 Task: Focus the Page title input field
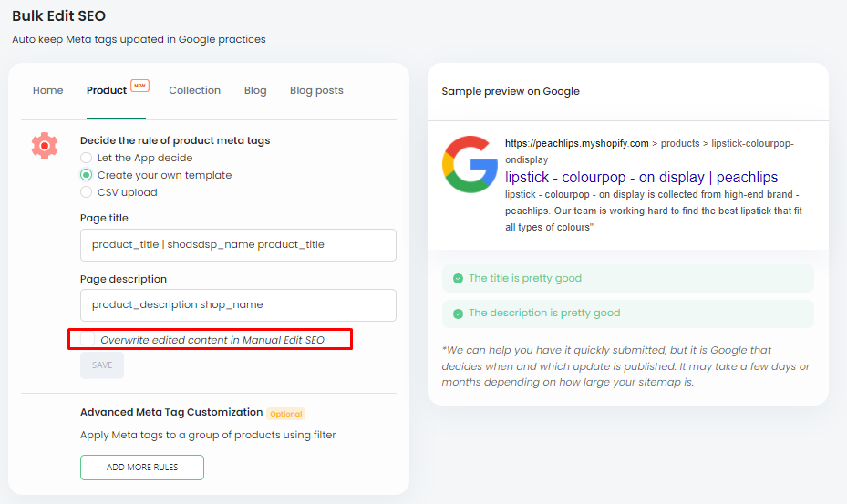[x=238, y=245]
